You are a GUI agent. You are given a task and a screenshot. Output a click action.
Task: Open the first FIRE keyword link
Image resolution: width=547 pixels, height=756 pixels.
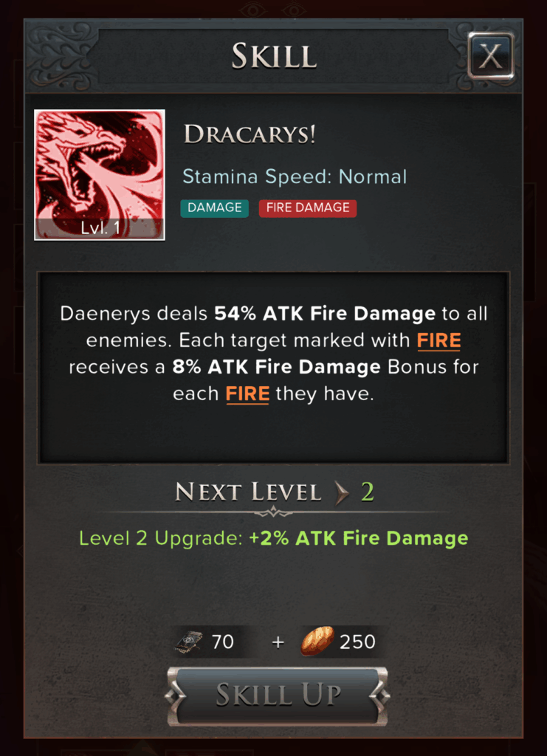(x=438, y=340)
